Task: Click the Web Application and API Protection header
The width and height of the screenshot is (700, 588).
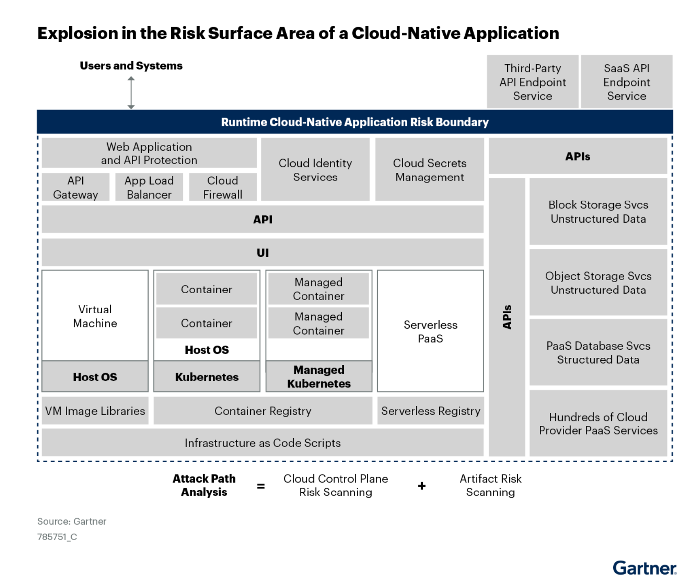Action: [149, 153]
